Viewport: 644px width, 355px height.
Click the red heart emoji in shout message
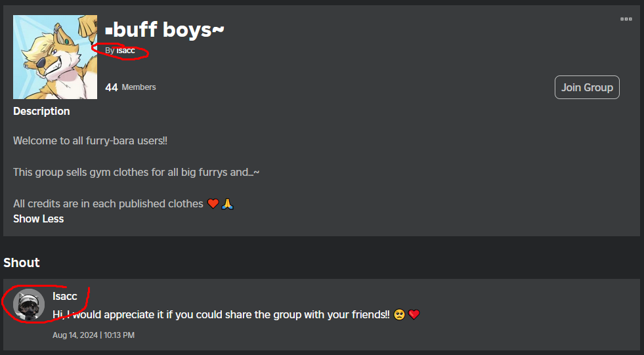(414, 314)
